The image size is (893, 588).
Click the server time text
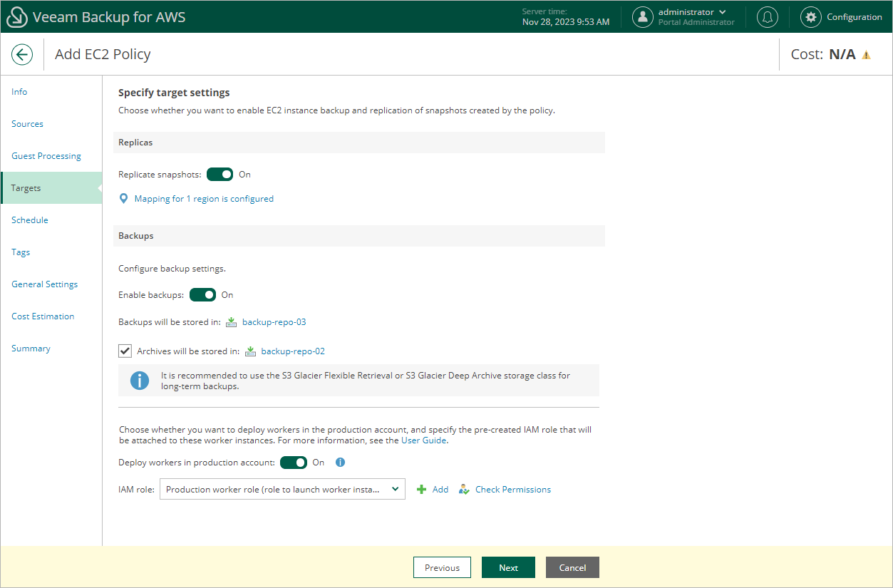point(566,17)
